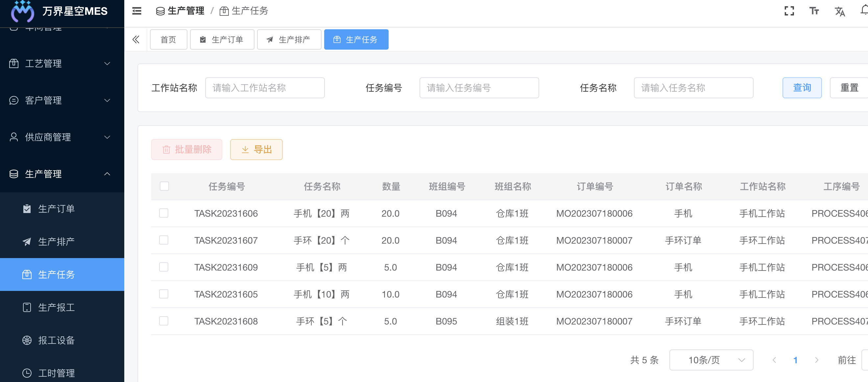The height and width of the screenshot is (382, 868).
Task: Click the double-left arrow tab scroll icon
Action: click(136, 40)
